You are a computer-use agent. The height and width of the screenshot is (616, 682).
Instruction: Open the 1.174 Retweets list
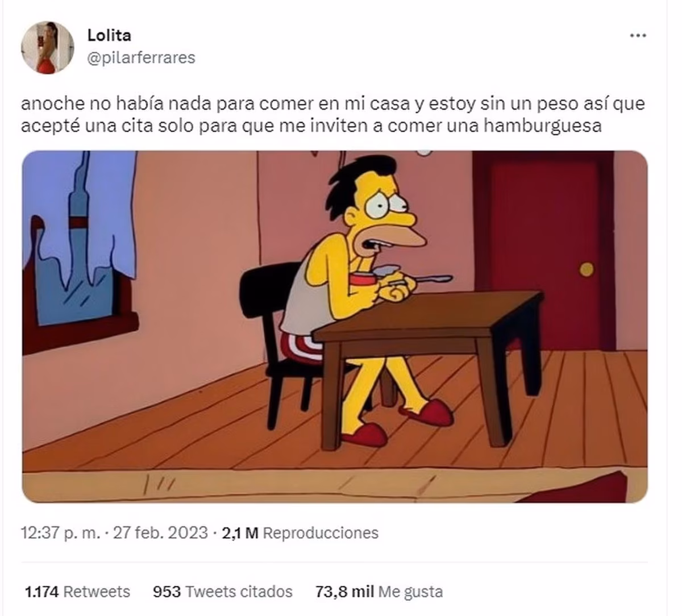click(78, 592)
